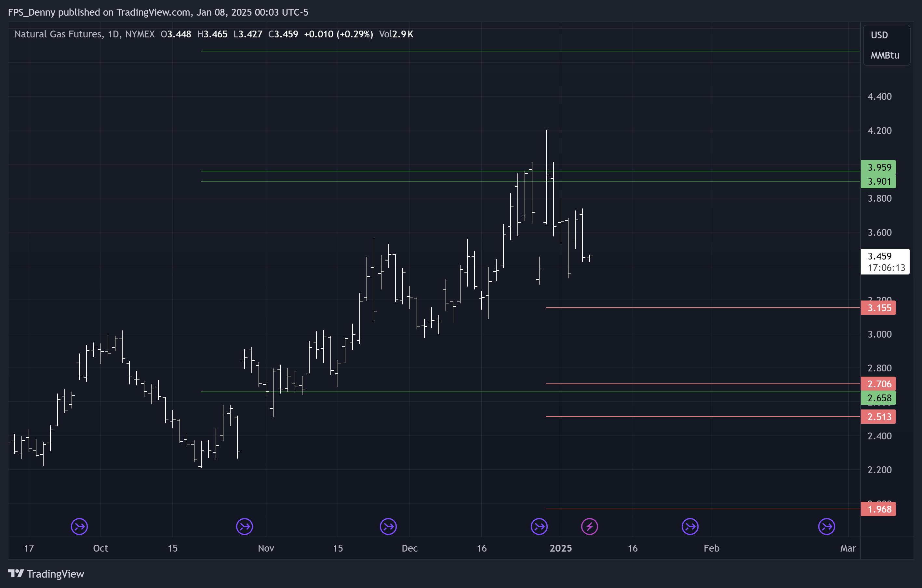Click the rollover event icon before Nov
Viewport: 922px width, 588px height.
pyautogui.click(x=245, y=527)
